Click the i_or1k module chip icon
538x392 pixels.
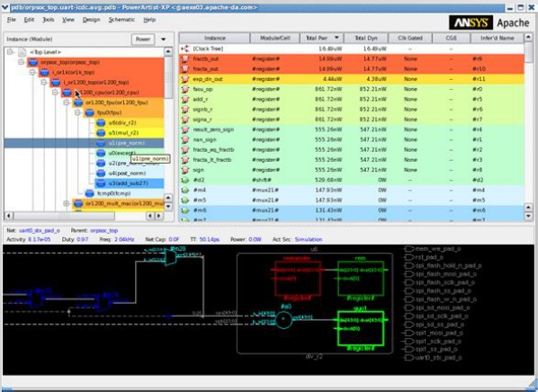coord(44,72)
